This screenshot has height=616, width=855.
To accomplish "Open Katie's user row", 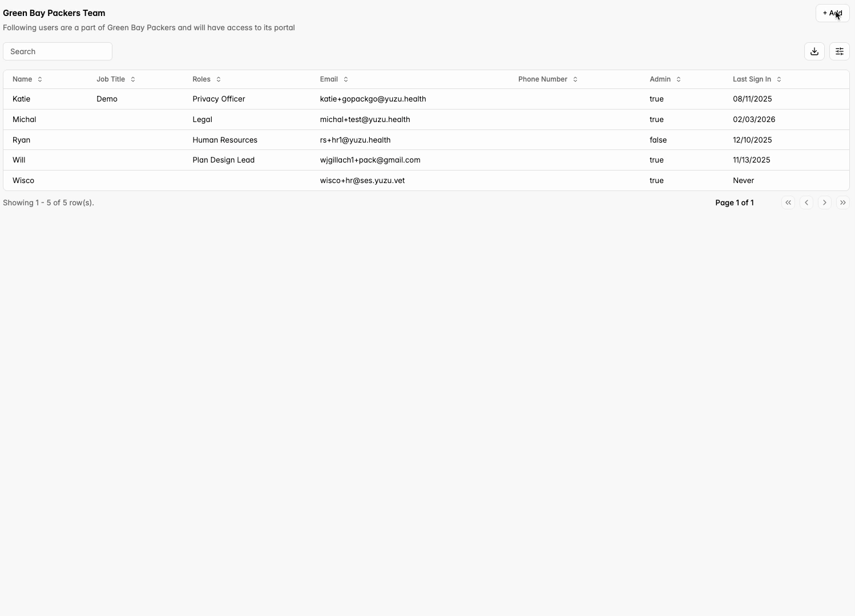I will (22, 99).
